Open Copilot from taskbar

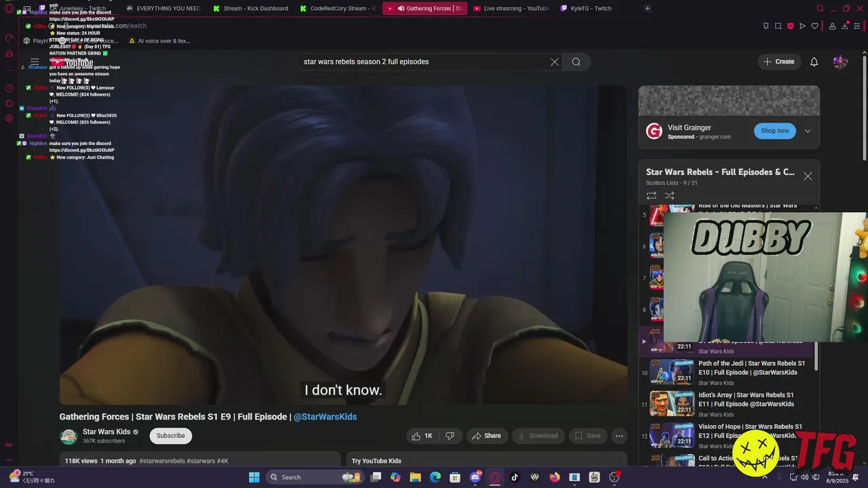[x=395, y=477]
